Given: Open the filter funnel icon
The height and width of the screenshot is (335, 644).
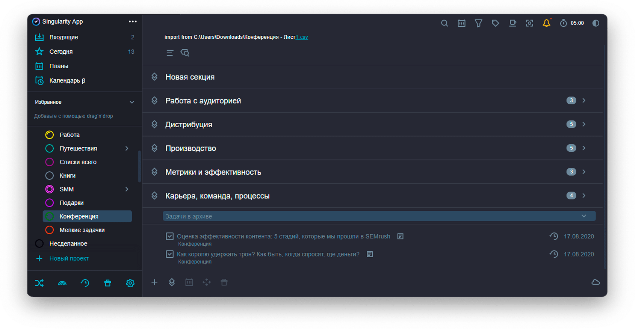Looking at the screenshot, I should click(478, 23).
